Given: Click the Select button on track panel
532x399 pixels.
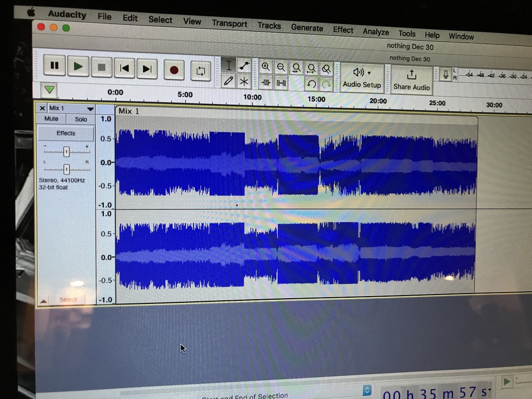Looking at the screenshot, I should coord(68,299).
